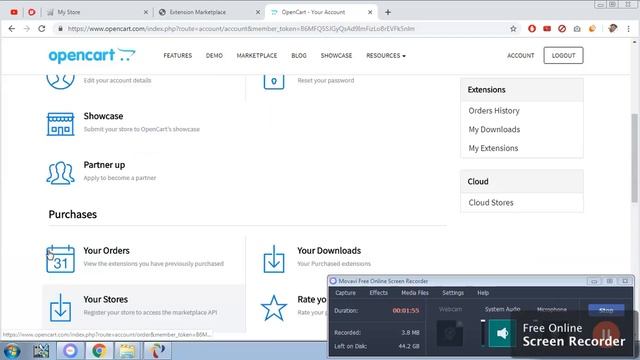This screenshot has height=360, width=640.
Task: Click 'Submit your store to OpenCart's showcase' text
Action: point(142,129)
